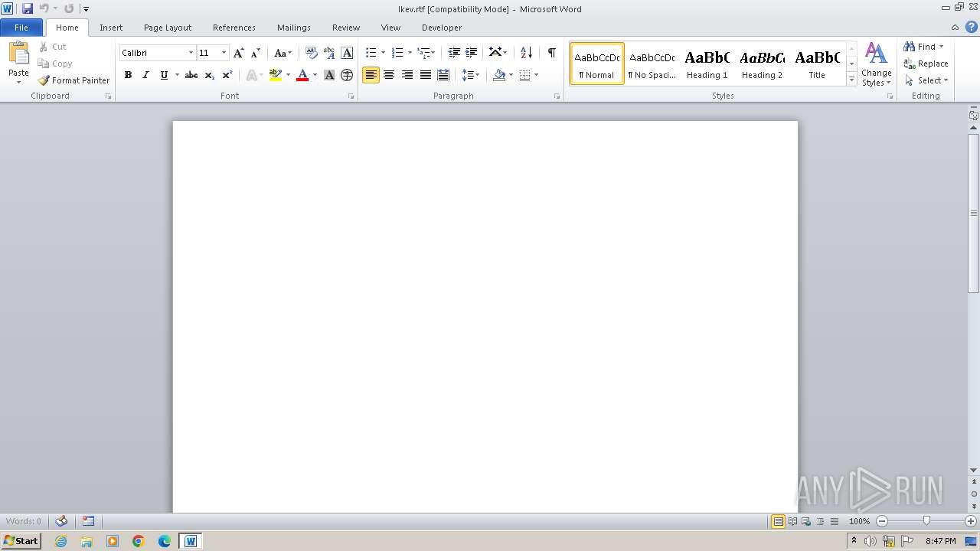The image size is (980, 551).
Task: Click the Enclose Characters icon
Action: [x=347, y=75]
